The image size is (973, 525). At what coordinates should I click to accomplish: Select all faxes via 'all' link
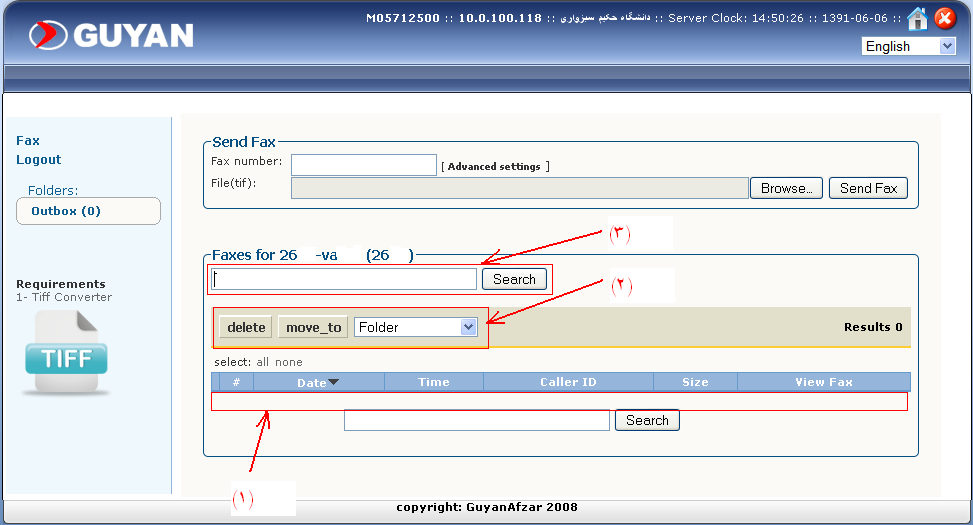coord(263,362)
